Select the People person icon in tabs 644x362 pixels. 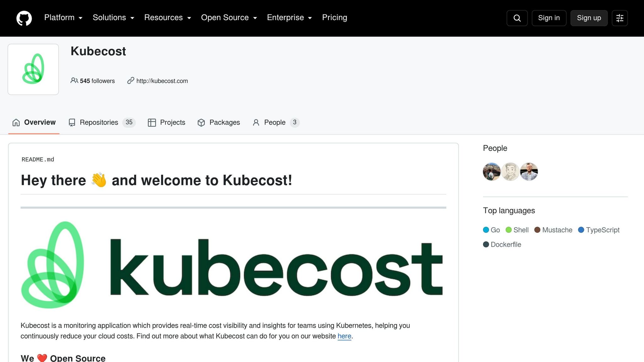point(256,123)
